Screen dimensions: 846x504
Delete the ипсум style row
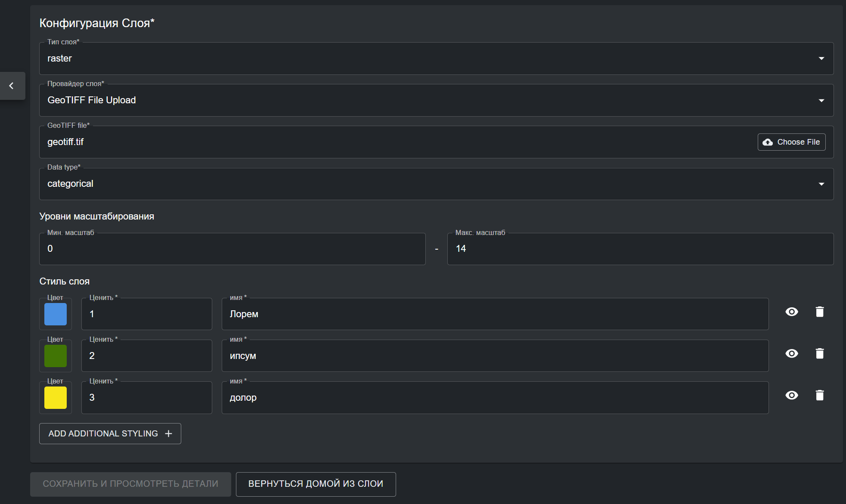[819, 354]
